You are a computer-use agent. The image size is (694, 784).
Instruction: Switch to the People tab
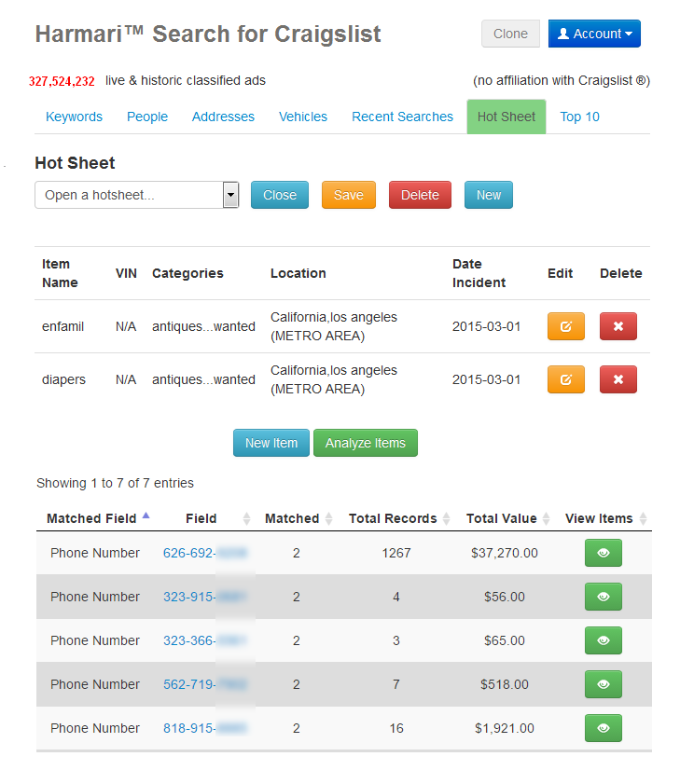(x=147, y=117)
